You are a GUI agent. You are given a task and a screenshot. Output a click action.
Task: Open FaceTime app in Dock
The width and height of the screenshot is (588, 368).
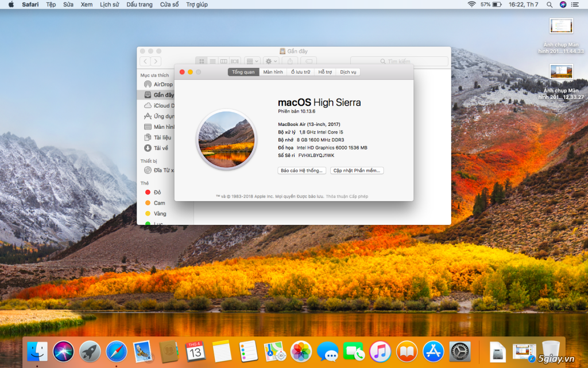pyautogui.click(x=354, y=352)
